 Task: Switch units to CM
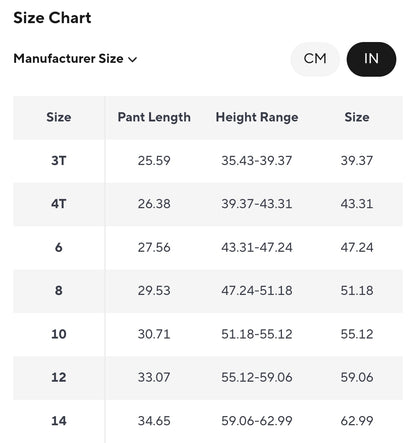pyautogui.click(x=315, y=59)
